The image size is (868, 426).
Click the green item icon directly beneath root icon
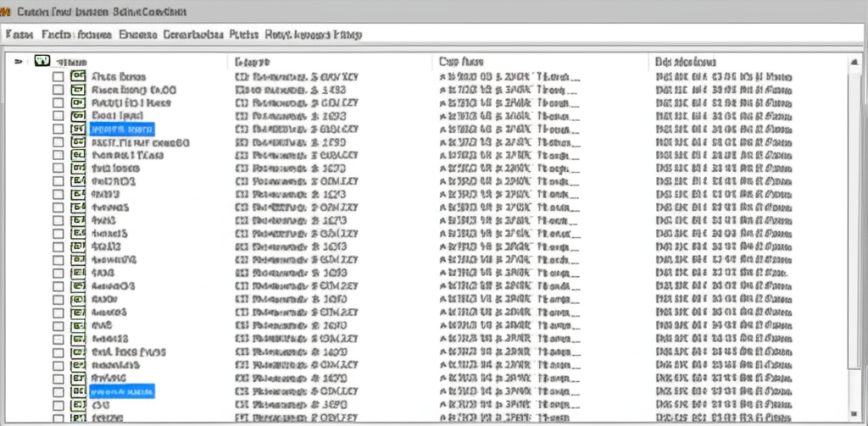(x=78, y=75)
